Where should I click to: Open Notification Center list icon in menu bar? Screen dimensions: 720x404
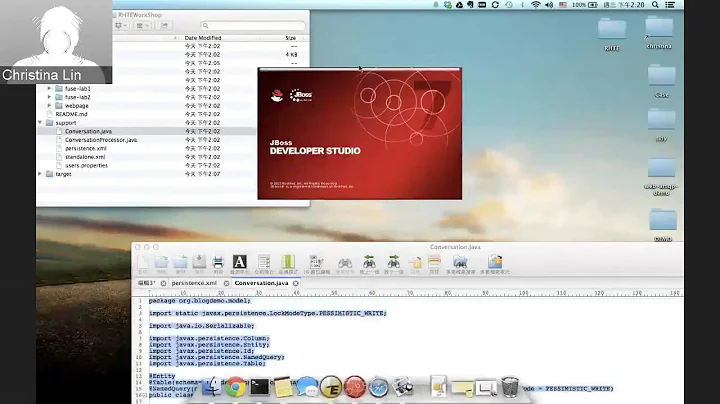click(670, 5)
